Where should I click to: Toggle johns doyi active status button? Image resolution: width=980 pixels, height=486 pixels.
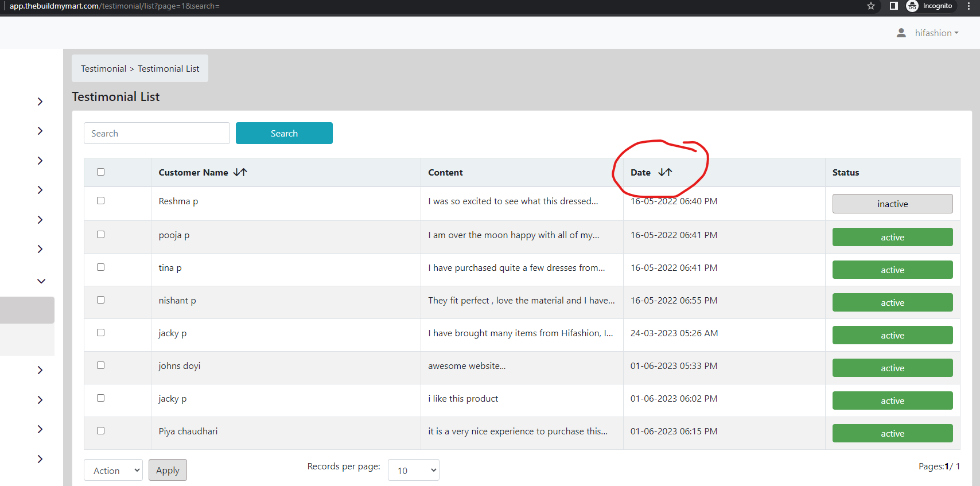tap(892, 368)
